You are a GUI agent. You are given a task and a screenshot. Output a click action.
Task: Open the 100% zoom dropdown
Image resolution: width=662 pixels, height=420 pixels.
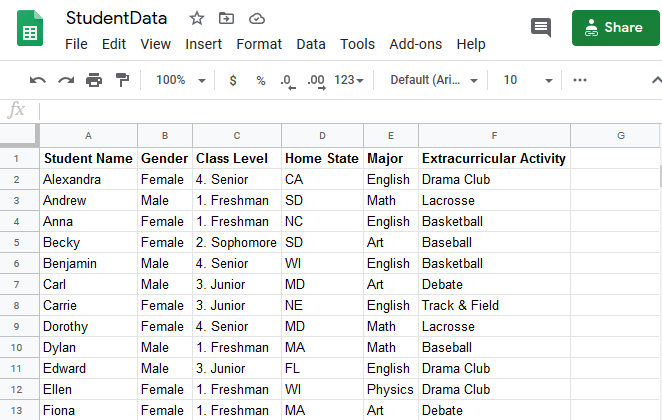(181, 80)
